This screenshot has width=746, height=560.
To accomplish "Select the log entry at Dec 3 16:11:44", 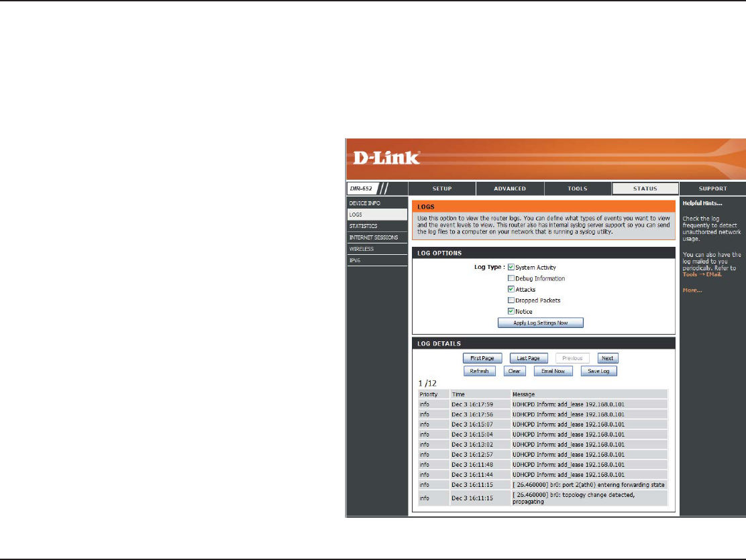I will click(x=543, y=474).
